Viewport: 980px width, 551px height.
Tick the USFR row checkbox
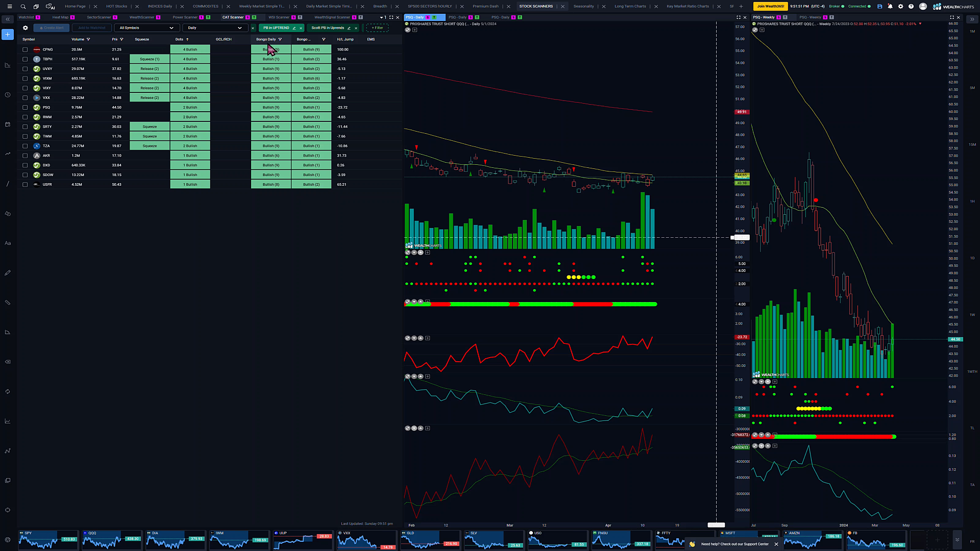25,185
